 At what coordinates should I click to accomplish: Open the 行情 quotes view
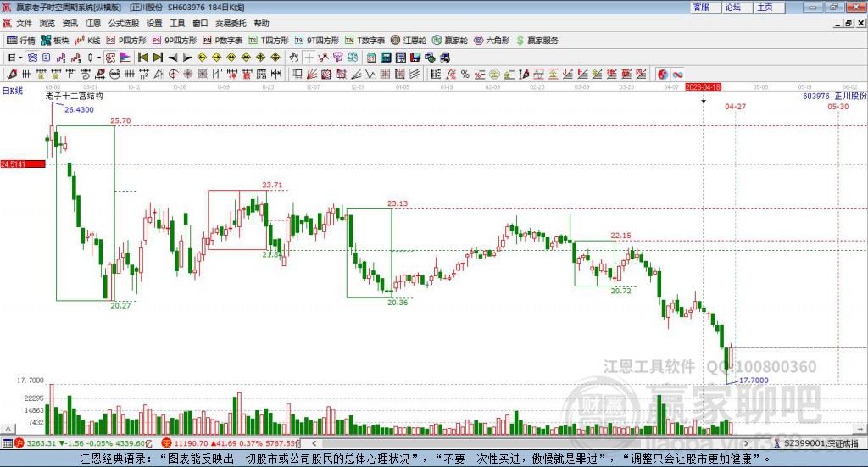click(21, 41)
